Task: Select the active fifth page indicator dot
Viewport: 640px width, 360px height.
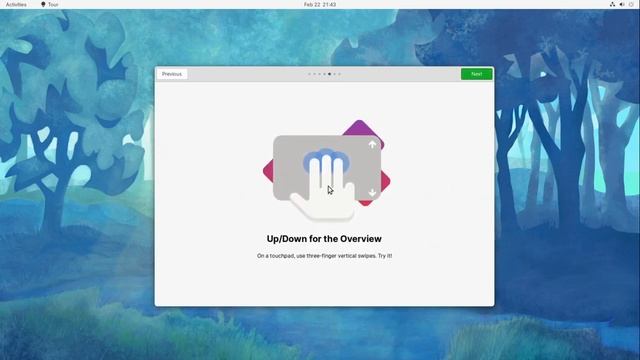Action: [x=329, y=74]
